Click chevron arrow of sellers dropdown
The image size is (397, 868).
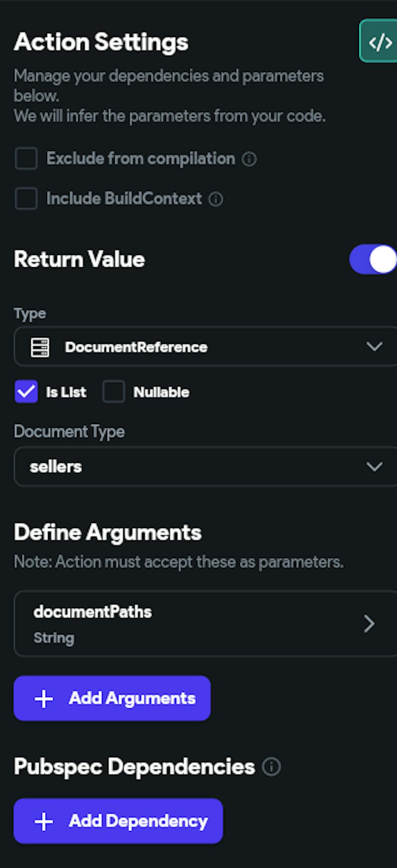click(x=374, y=467)
